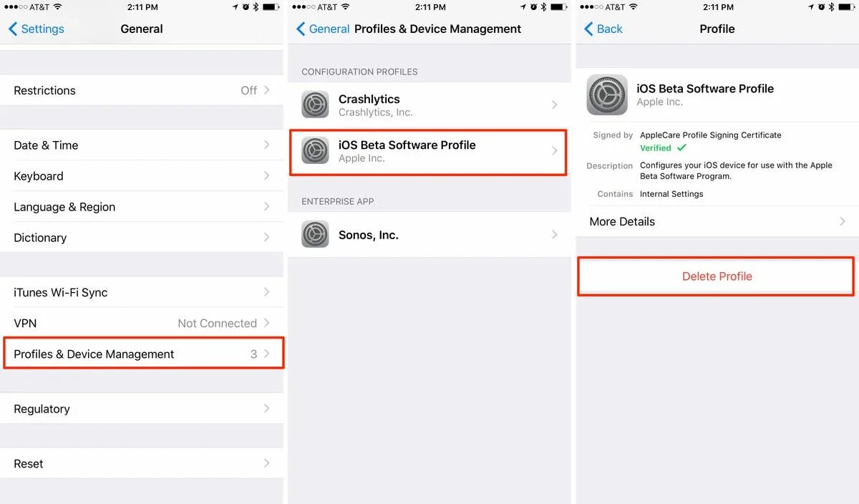
Task: Open Crashlytics profile chevron
Action: click(555, 105)
